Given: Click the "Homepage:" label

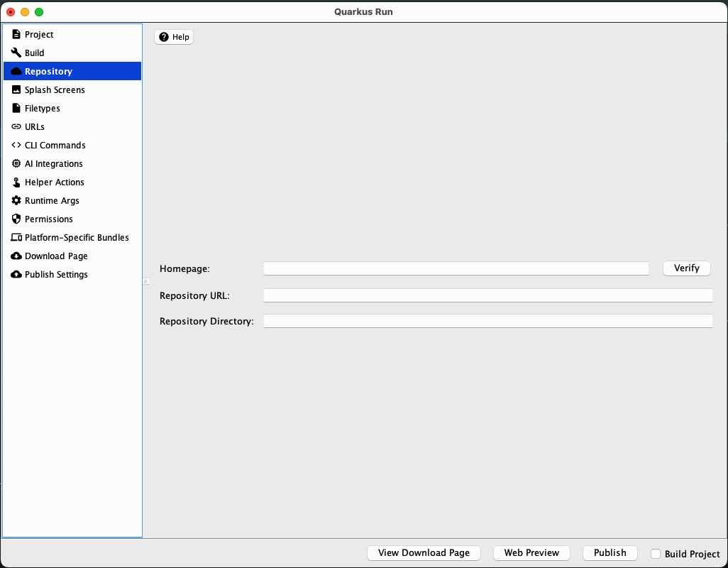Looking at the screenshot, I should click(x=184, y=269).
